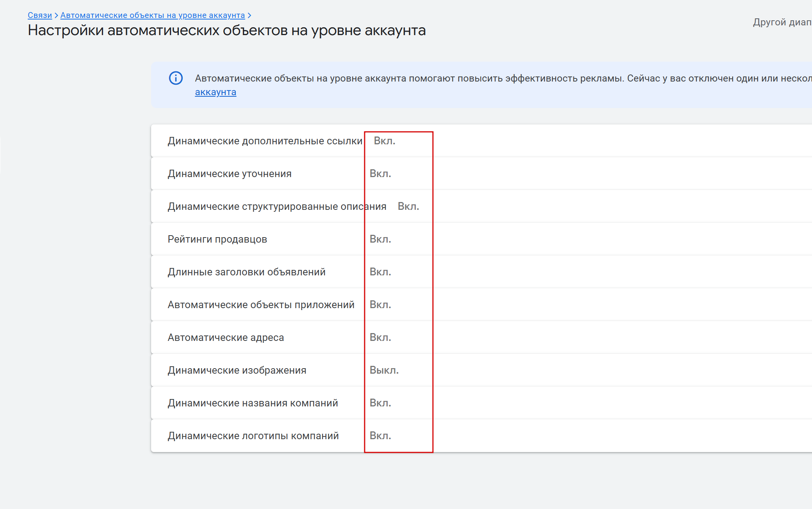This screenshot has width=812, height=509.
Task: Open Динамические названия компаний setting
Action: tap(253, 403)
